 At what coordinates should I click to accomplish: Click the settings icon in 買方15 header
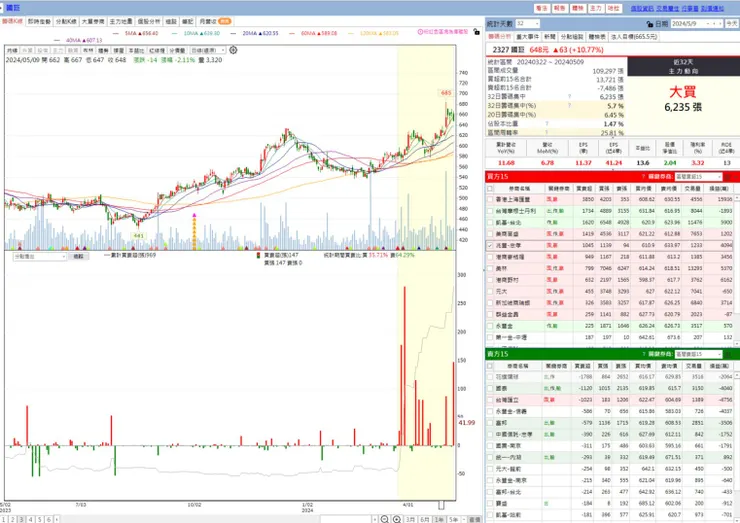point(728,177)
